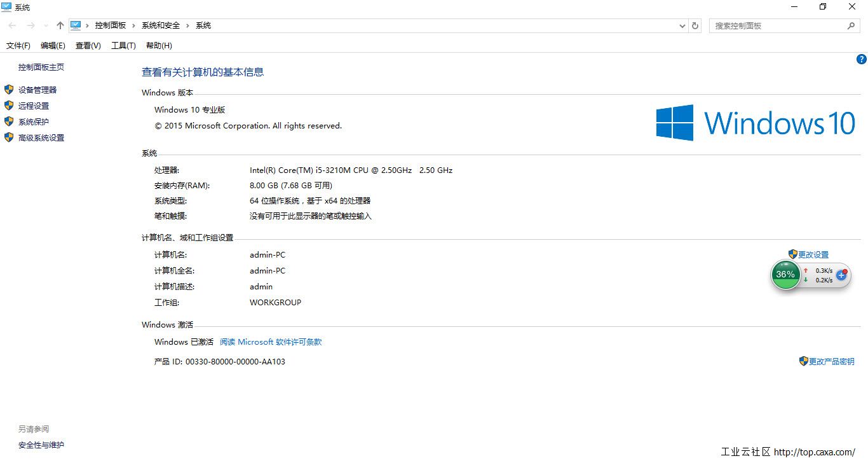Click the blue plus icon on the floating widget
This screenshot has height=463, width=868.
[841, 275]
